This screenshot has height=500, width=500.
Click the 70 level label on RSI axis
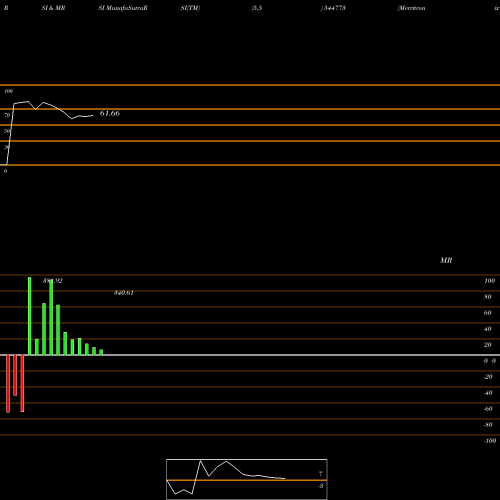click(x=7, y=115)
